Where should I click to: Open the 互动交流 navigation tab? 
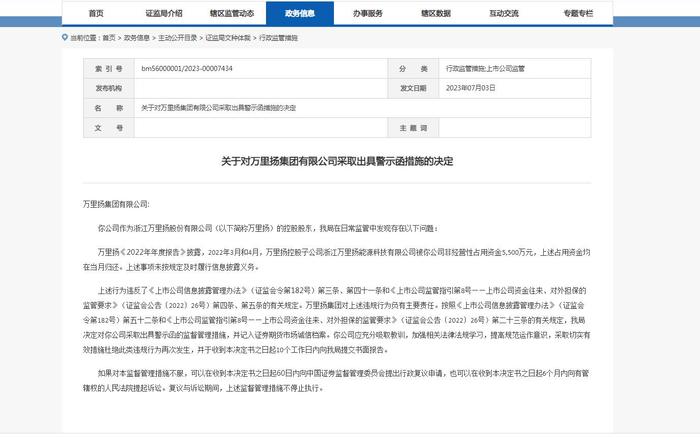point(504,13)
